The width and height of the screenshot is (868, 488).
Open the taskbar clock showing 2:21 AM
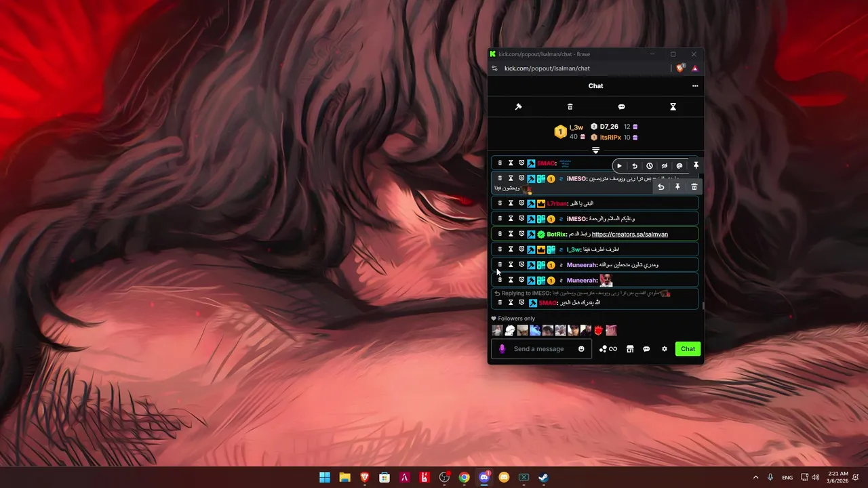pos(839,477)
